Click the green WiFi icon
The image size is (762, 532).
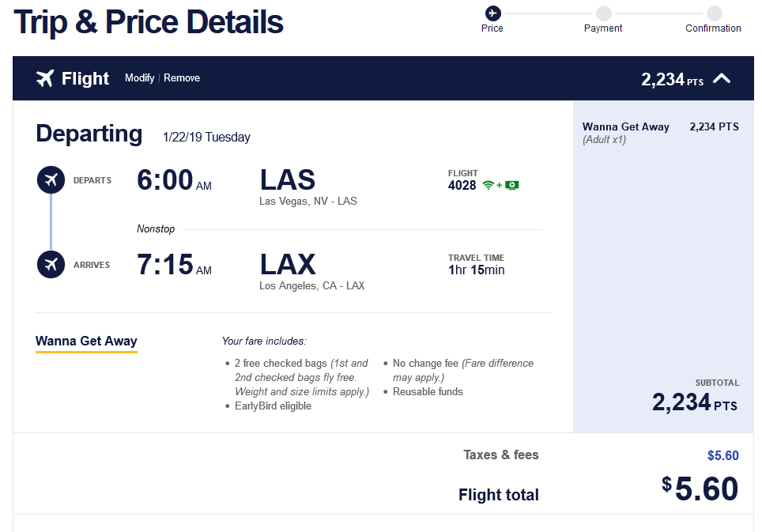coord(489,185)
